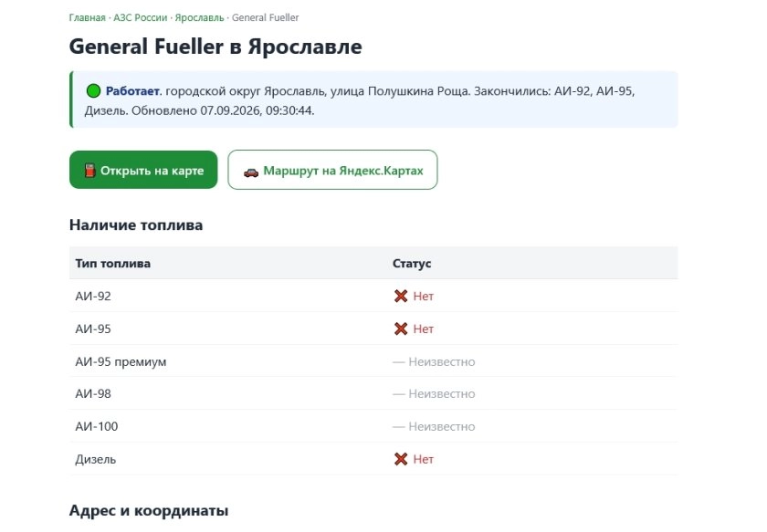This screenshot has width=767, height=532.
Task: Click the Статус column header
Action: click(412, 263)
